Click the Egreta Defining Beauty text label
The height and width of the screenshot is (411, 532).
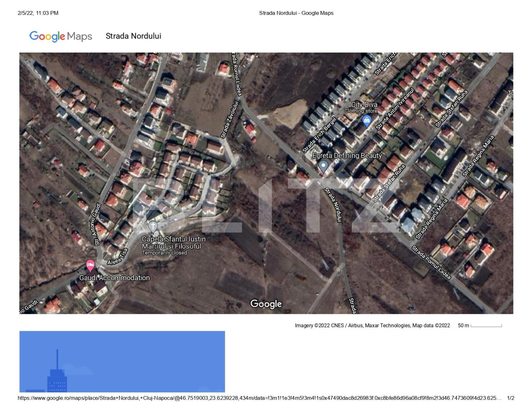tap(347, 156)
